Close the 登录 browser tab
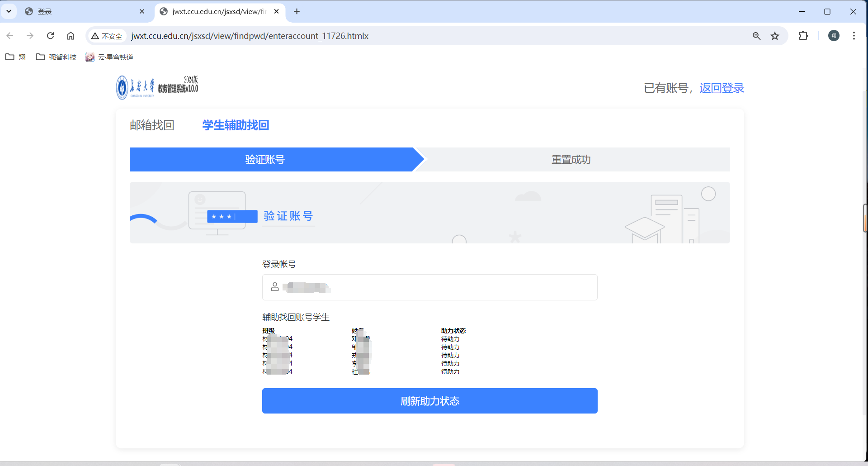Viewport: 868px width, 466px height. (142, 11)
